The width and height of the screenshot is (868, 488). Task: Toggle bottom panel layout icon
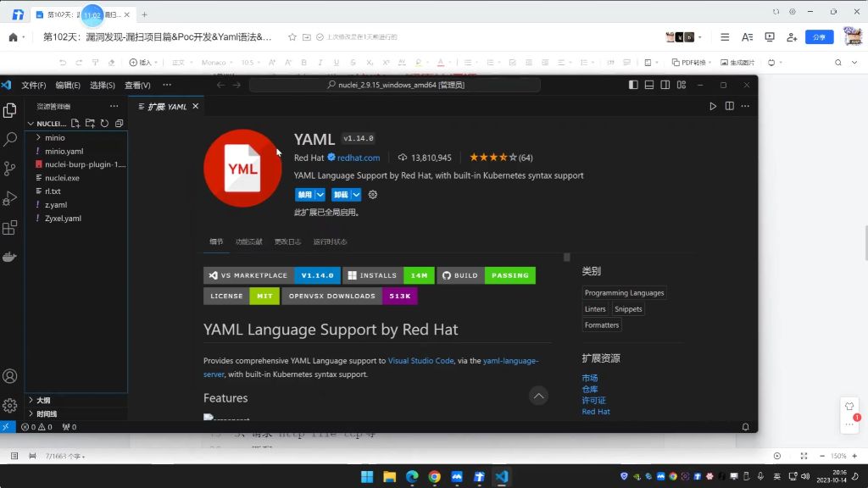tap(649, 85)
